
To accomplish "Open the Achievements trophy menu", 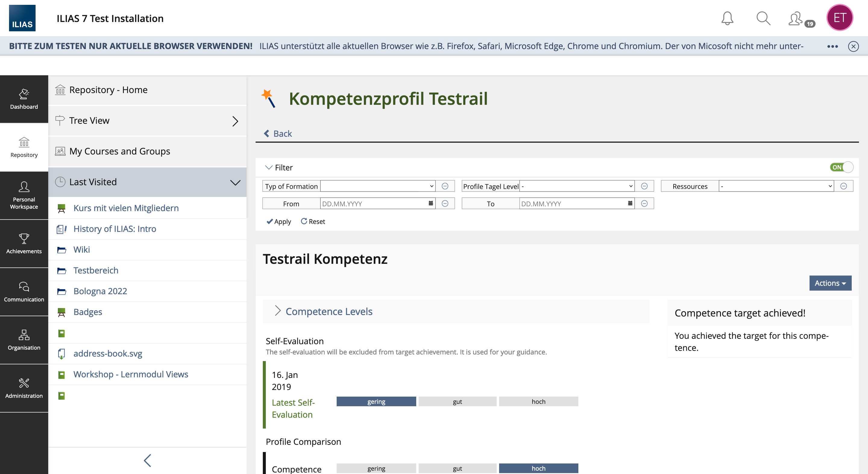I will coord(24,243).
